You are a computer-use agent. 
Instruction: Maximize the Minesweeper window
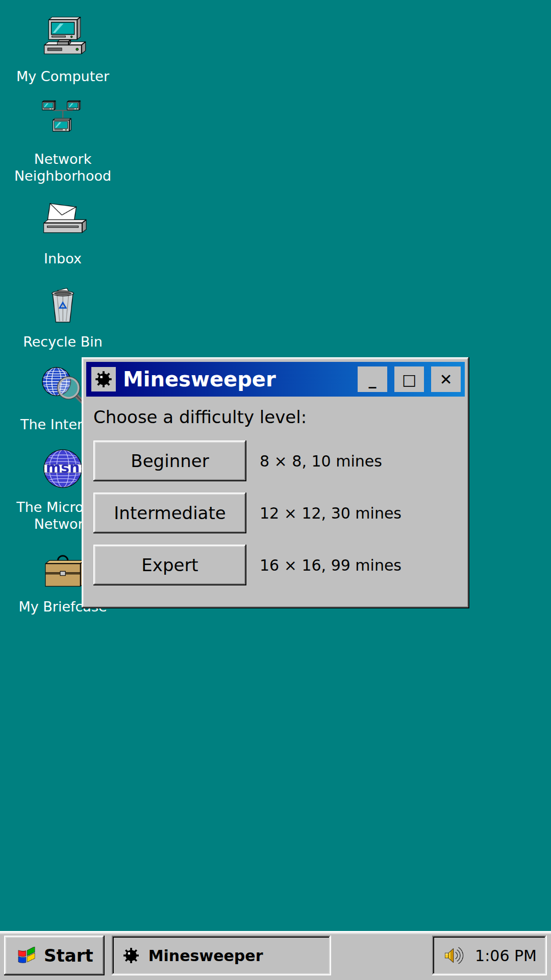409,379
